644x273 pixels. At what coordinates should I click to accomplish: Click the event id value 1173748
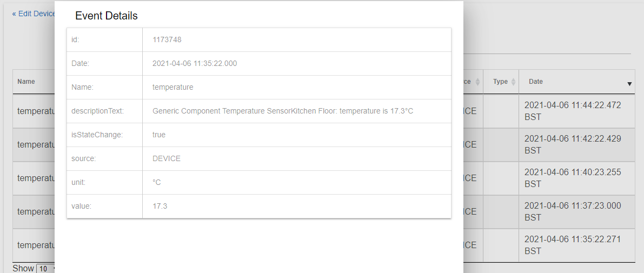pyautogui.click(x=167, y=39)
